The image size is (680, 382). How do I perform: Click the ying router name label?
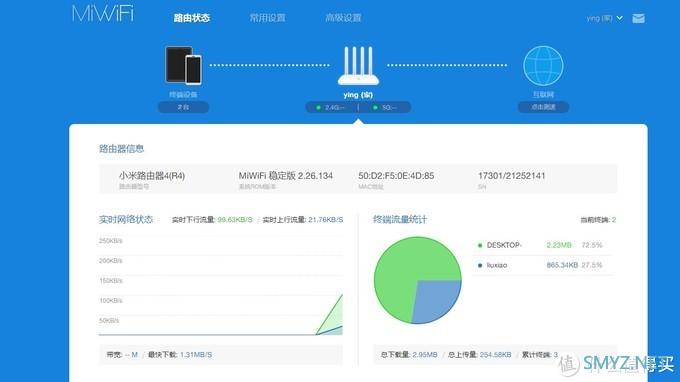click(358, 95)
